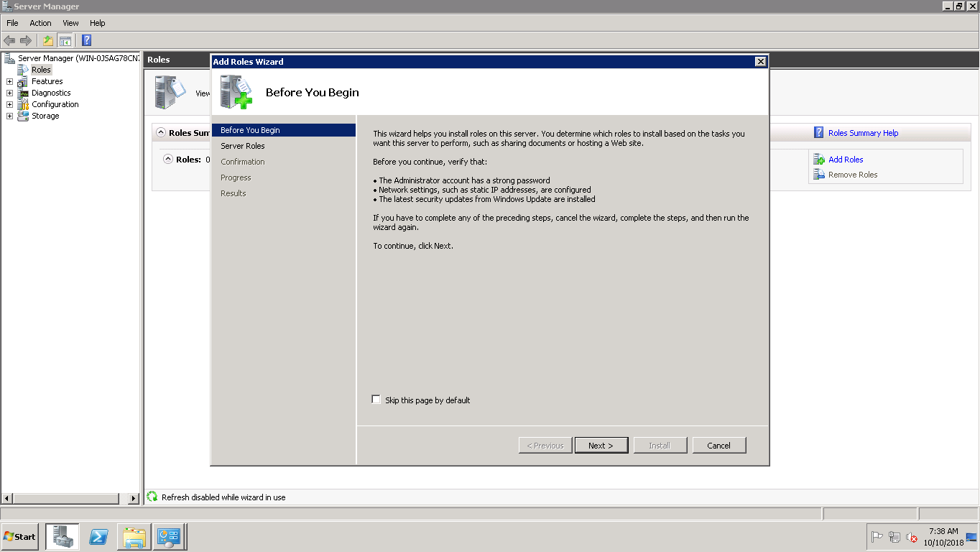Open Server Manager from the taskbar

63,536
